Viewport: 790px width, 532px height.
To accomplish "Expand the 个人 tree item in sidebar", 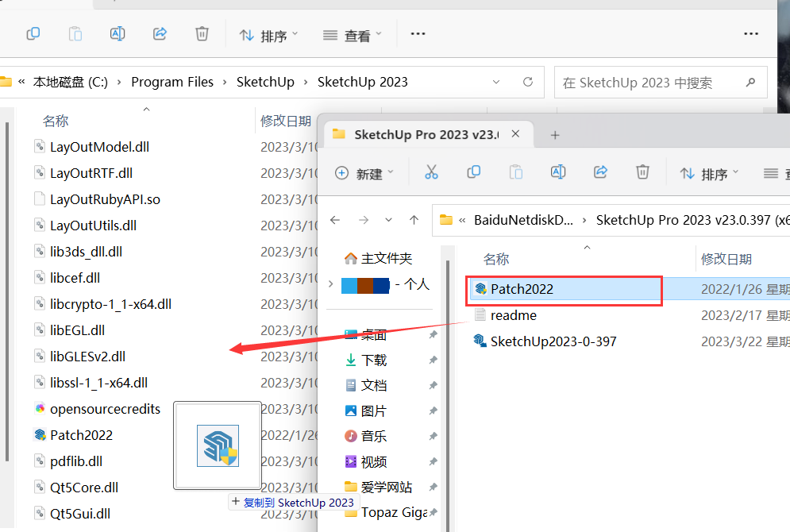I will pos(331,284).
